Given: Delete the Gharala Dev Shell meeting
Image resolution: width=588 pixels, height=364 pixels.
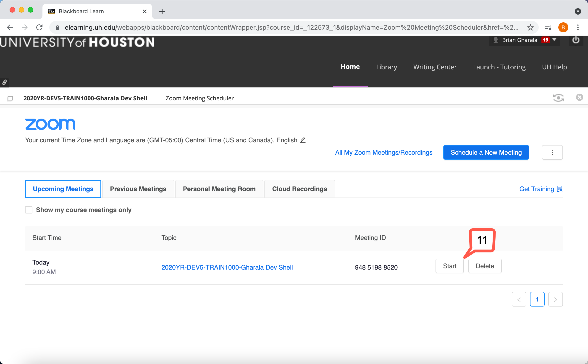Looking at the screenshot, I should (x=485, y=266).
